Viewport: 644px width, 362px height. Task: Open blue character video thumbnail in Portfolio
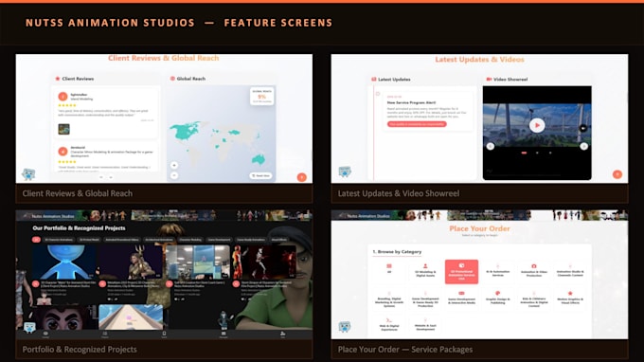[x=64, y=262]
